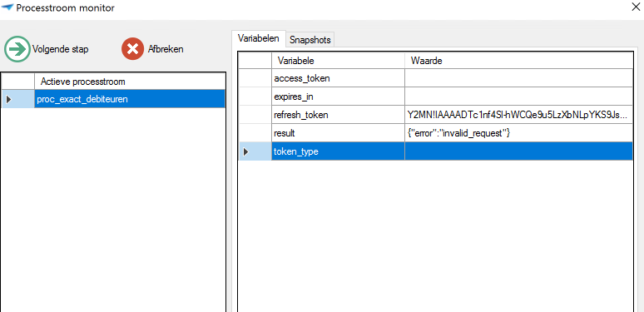Screen dimensions: 644x312
Task: Click the Volgende stap label
Action: click(61, 49)
